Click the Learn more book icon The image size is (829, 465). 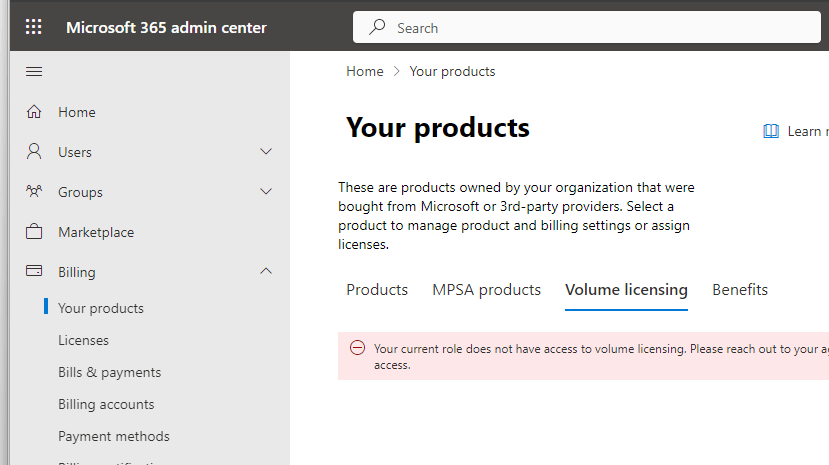point(771,131)
